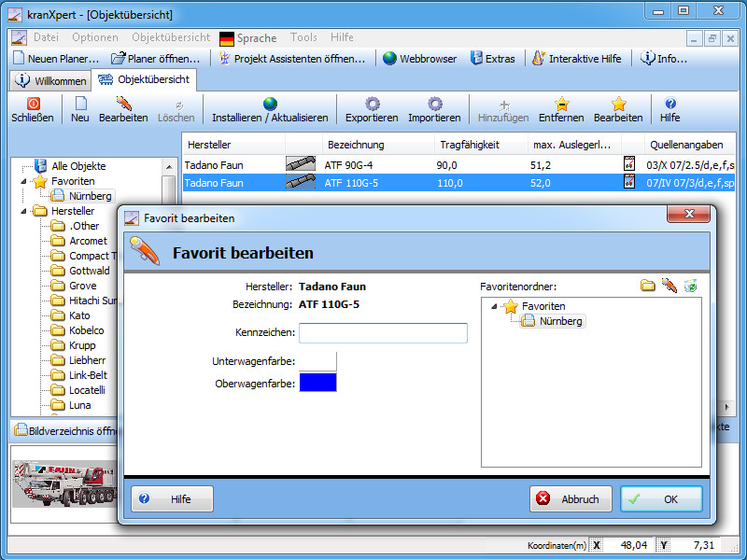
Task: Confirm the dialog with OK button
Action: [x=661, y=499]
